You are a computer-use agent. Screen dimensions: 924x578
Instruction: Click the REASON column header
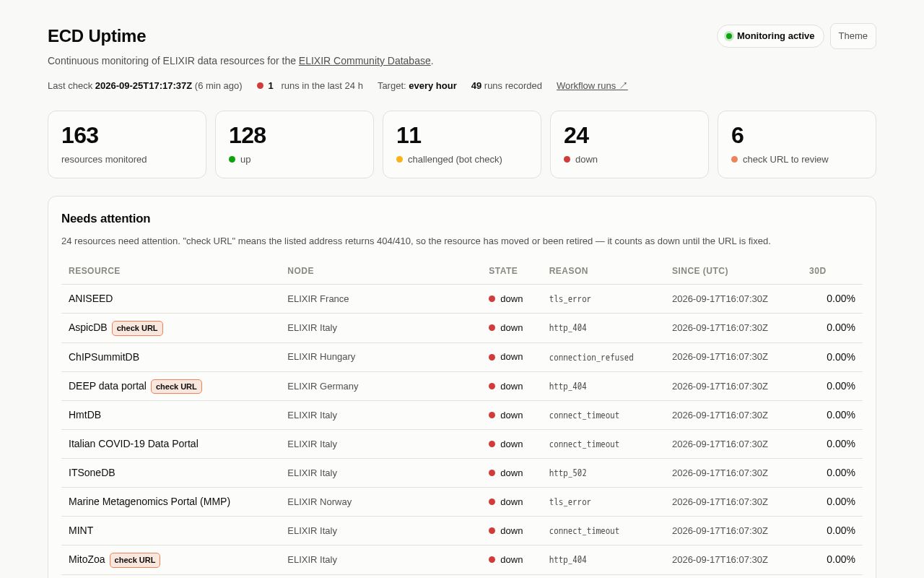tap(569, 271)
